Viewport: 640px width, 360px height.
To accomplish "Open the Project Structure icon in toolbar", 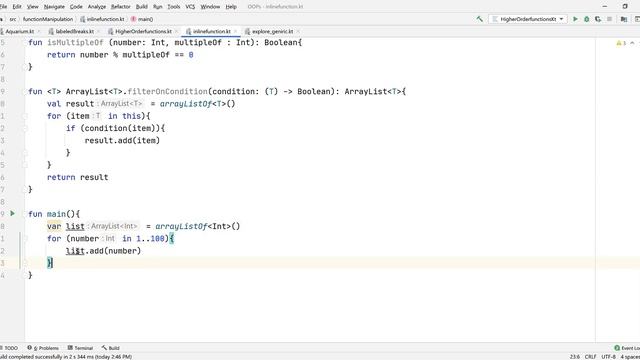I will point(624,19).
